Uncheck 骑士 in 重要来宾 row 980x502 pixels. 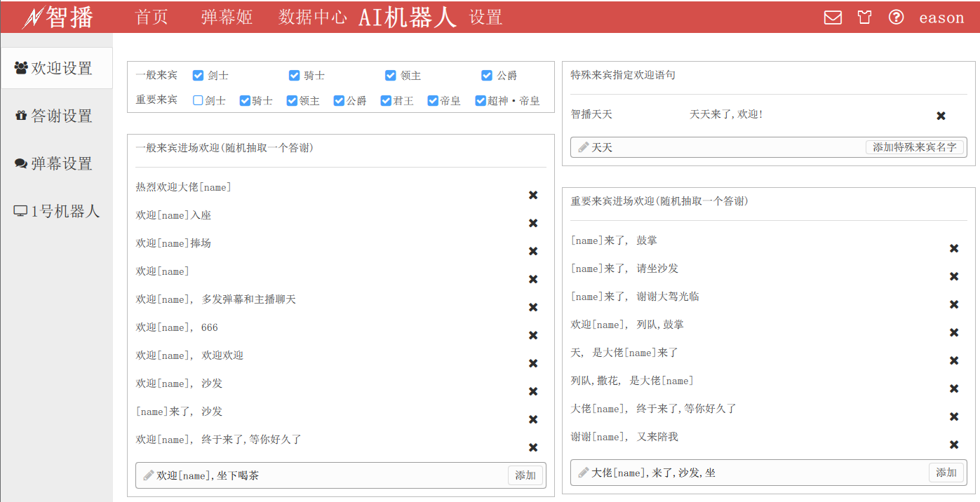coord(245,100)
